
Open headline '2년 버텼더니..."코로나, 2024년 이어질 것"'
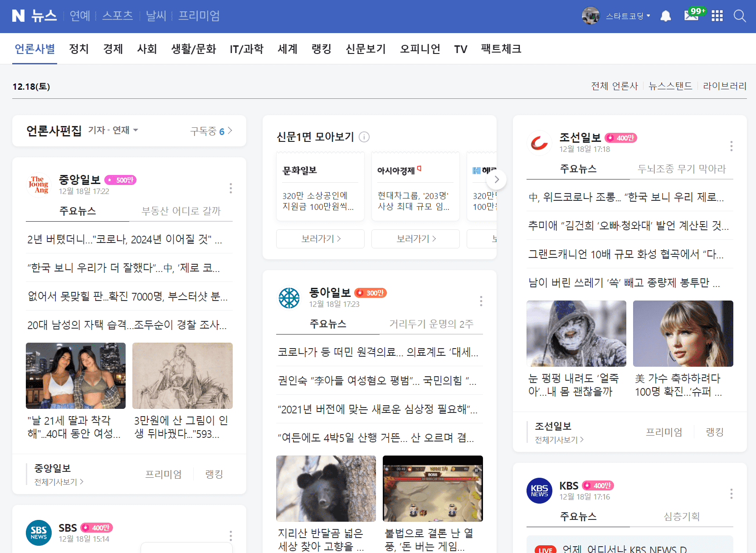[x=125, y=239]
